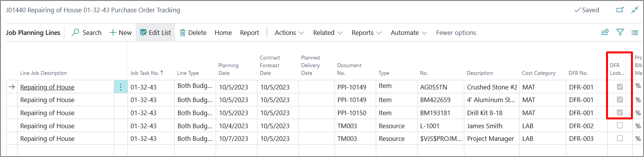Expand the Automate dropdown menu
This screenshot has height=157, width=644.
tap(408, 33)
